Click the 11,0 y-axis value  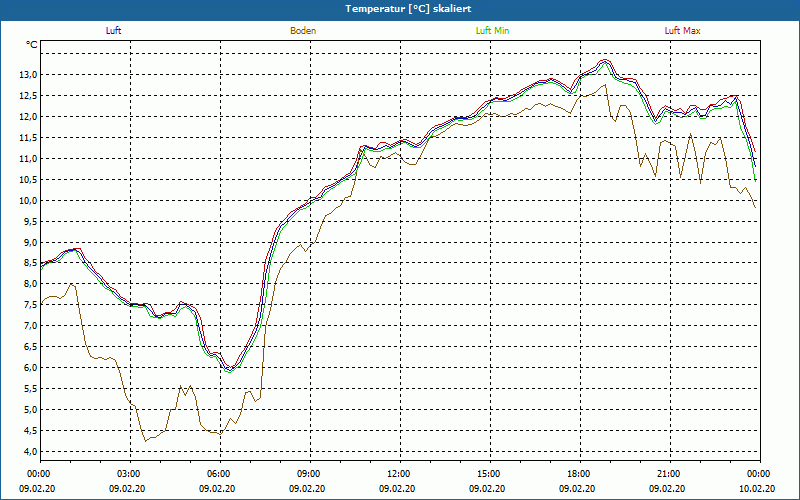(x=28, y=159)
